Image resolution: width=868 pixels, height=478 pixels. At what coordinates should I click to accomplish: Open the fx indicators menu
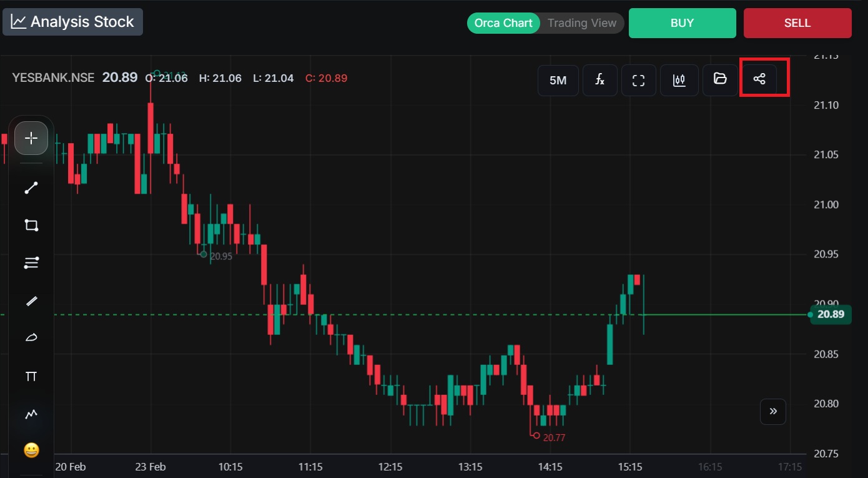pyautogui.click(x=599, y=79)
